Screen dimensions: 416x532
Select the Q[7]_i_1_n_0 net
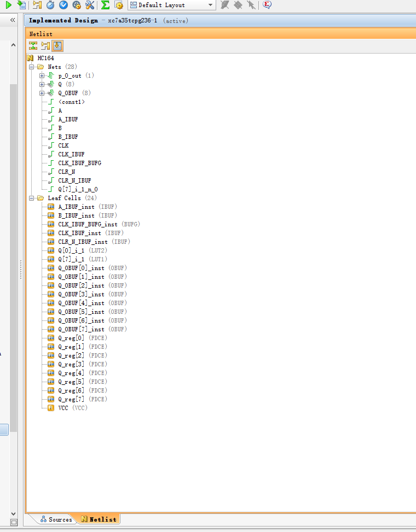click(x=78, y=189)
